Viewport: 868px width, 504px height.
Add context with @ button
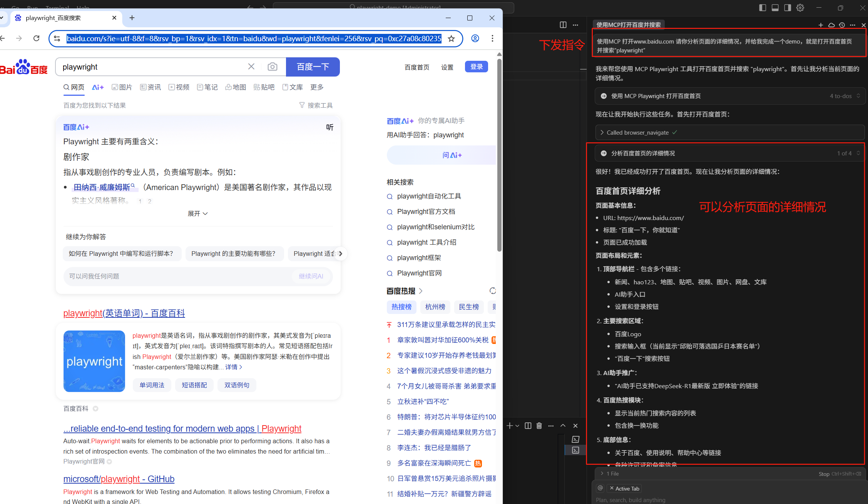tap(600, 488)
